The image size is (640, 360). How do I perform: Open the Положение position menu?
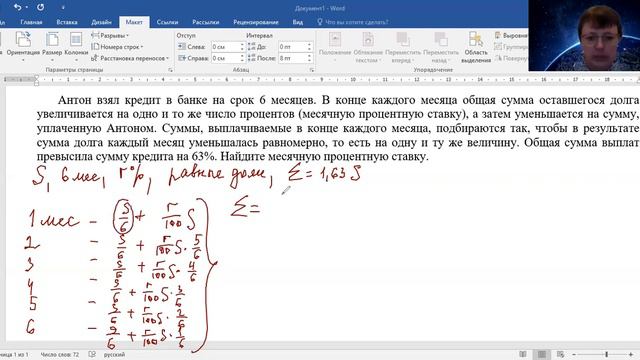click(x=335, y=47)
